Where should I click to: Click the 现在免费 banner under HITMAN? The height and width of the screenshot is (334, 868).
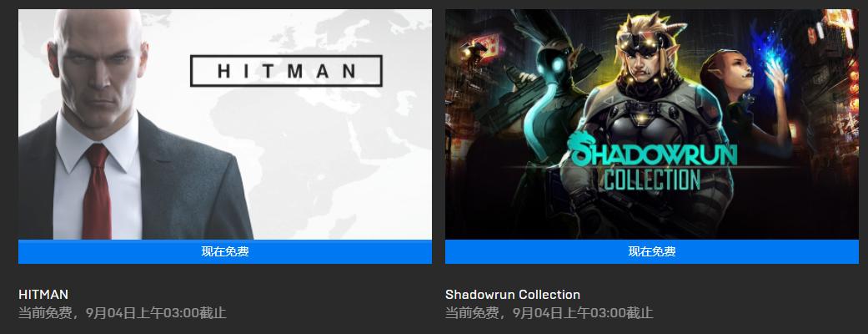[225, 251]
